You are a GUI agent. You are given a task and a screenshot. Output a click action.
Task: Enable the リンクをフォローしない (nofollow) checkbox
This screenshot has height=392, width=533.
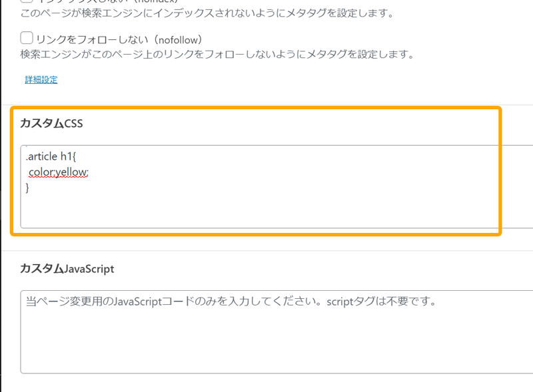(27, 38)
